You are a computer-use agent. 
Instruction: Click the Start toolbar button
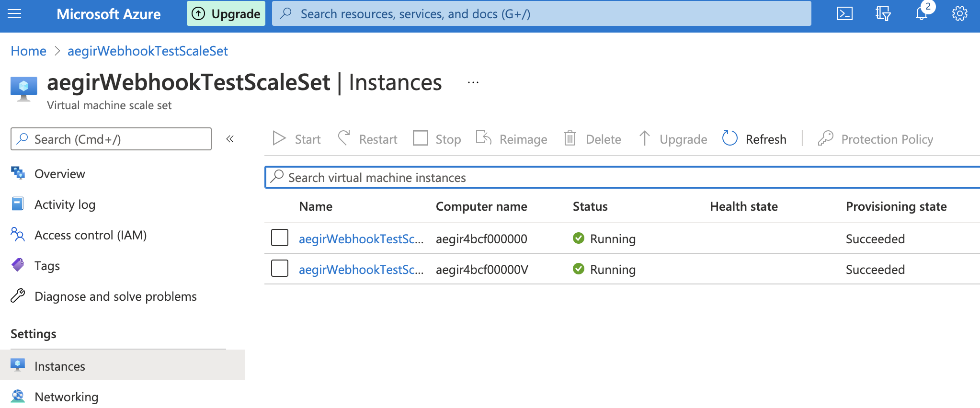296,139
